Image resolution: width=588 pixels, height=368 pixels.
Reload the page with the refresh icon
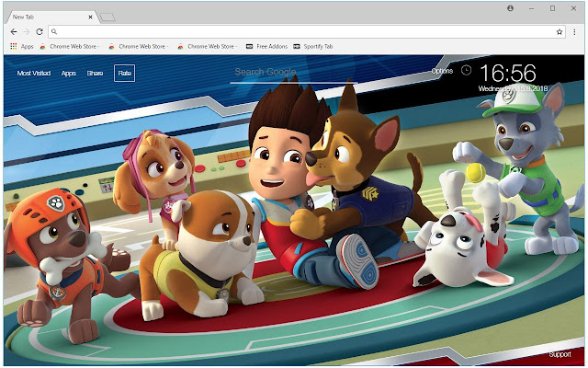(40, 32)
